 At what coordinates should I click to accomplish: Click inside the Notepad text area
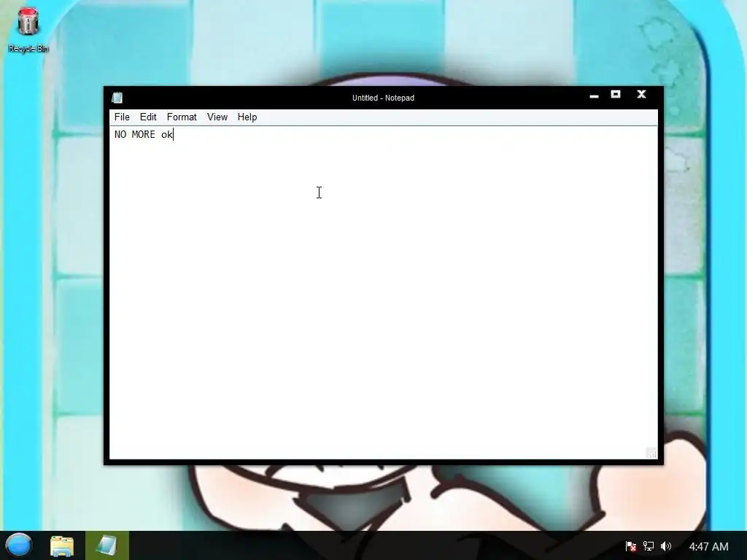384,292
